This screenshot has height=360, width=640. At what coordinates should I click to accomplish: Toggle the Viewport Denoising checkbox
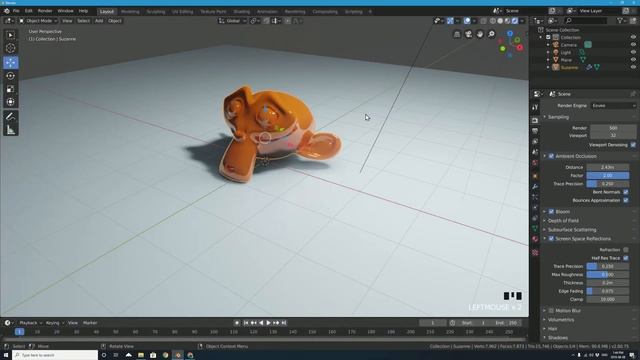[x=633, y=145]
